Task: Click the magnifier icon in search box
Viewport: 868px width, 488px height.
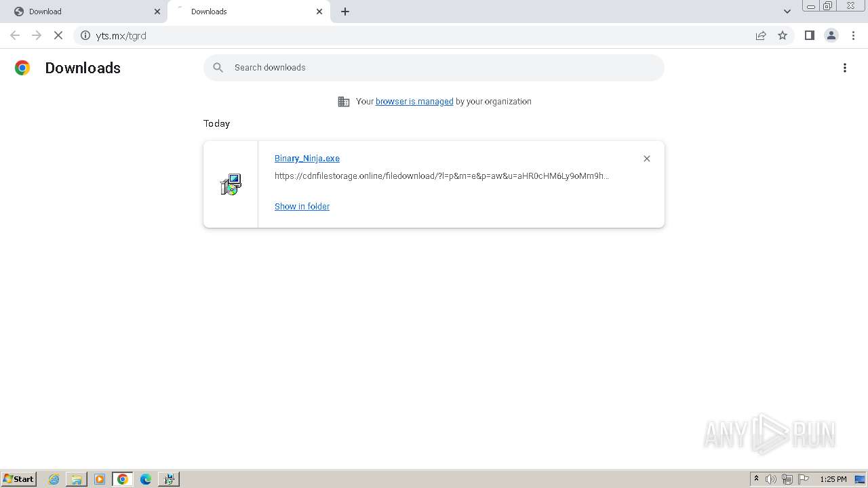Action: point(218,68)
